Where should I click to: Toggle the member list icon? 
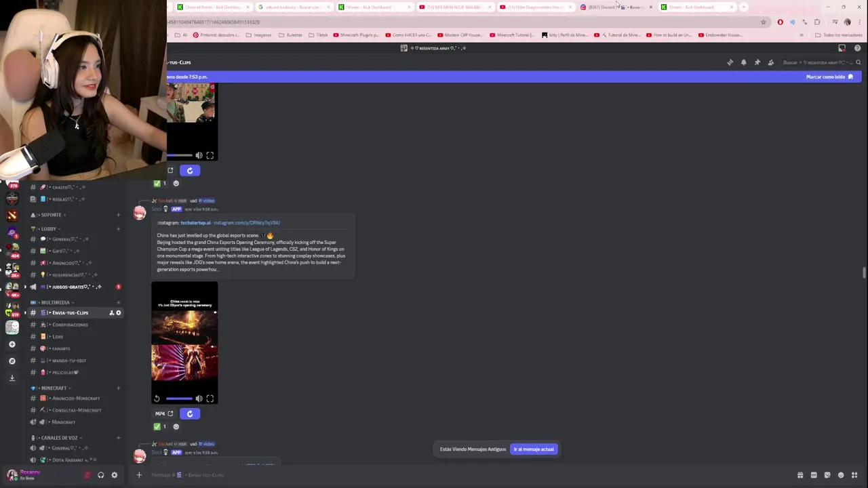point(770,62)
